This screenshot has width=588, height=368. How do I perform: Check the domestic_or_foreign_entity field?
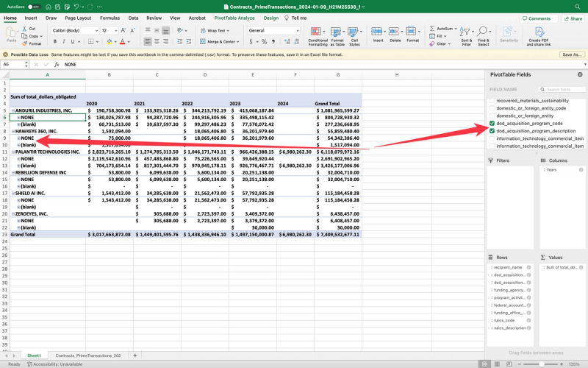[492, 116]
